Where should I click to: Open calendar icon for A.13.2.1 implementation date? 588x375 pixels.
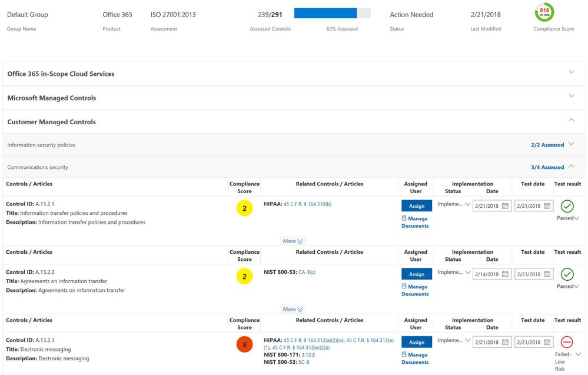(x=505, y=206)
